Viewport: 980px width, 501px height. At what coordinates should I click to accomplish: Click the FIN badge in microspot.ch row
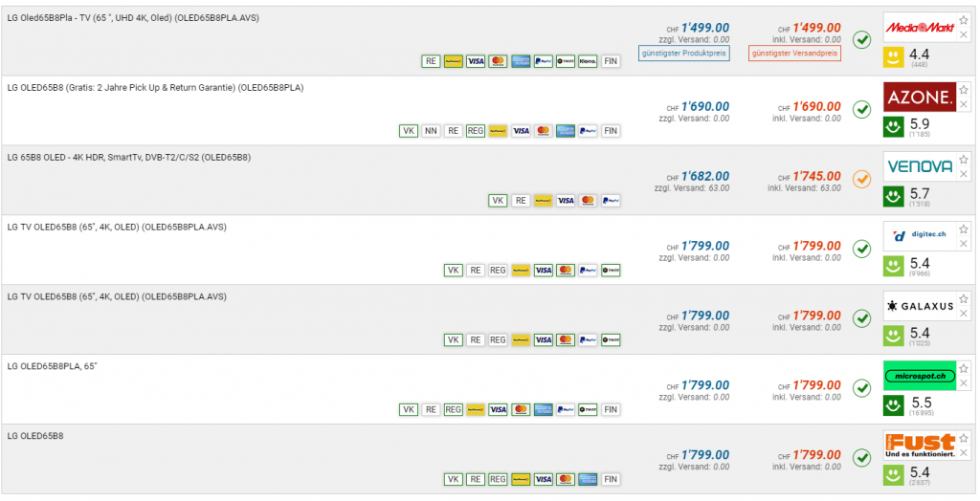point(611,409)
